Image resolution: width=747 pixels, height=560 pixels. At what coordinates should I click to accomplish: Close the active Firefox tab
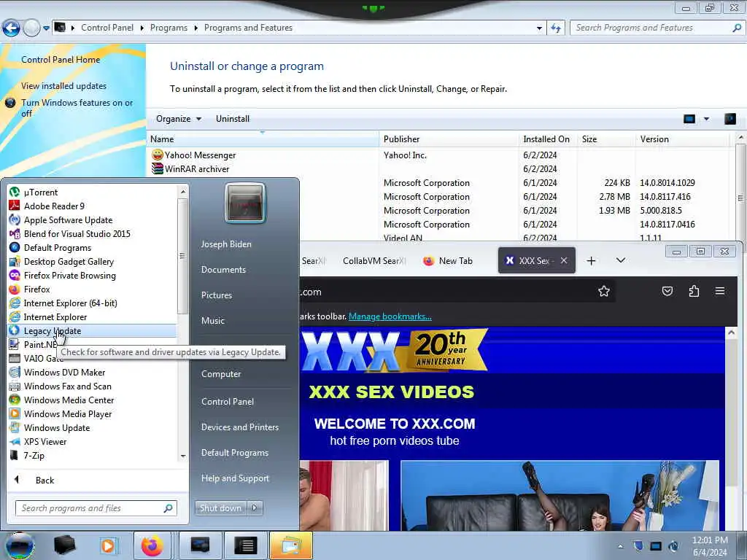tap(564, 260)
